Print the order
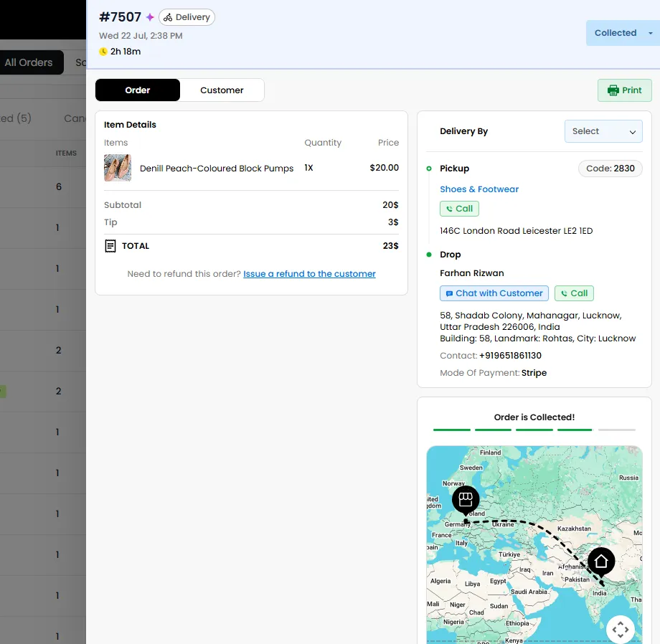Viewport: 660px width, 644px height. pos(625,90)
